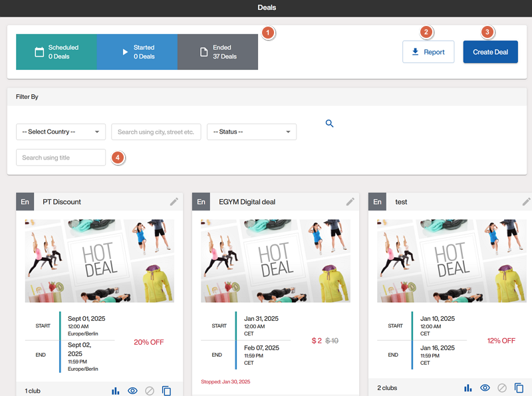
Task: Switch to the Scheduled deals tab
Action: pos(57,52)
